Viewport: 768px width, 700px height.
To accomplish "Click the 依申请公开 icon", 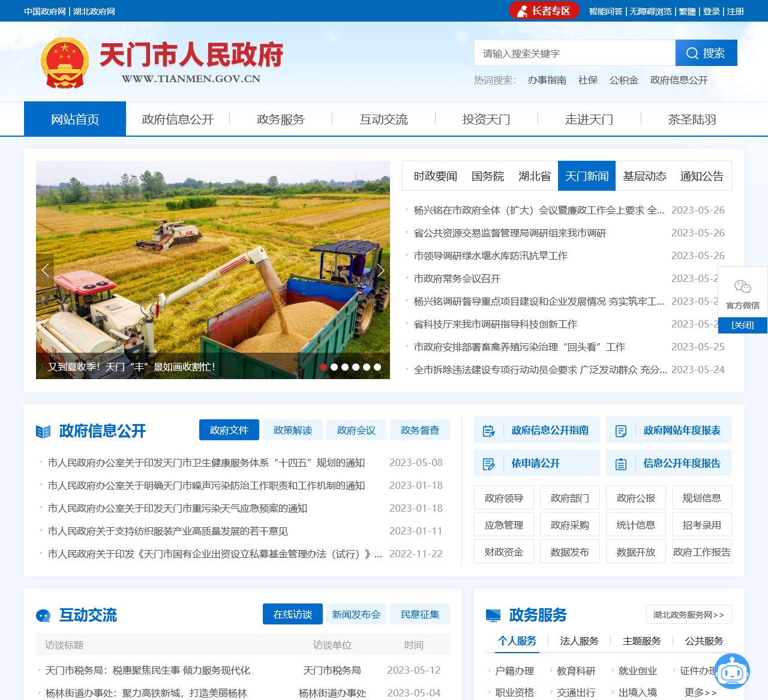I will tap(488, 462).
